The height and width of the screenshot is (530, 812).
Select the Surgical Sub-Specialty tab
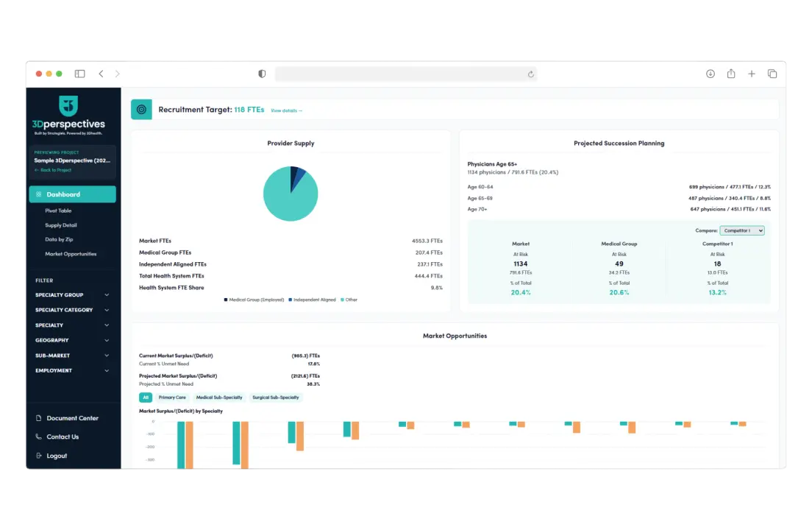(276, 397)
